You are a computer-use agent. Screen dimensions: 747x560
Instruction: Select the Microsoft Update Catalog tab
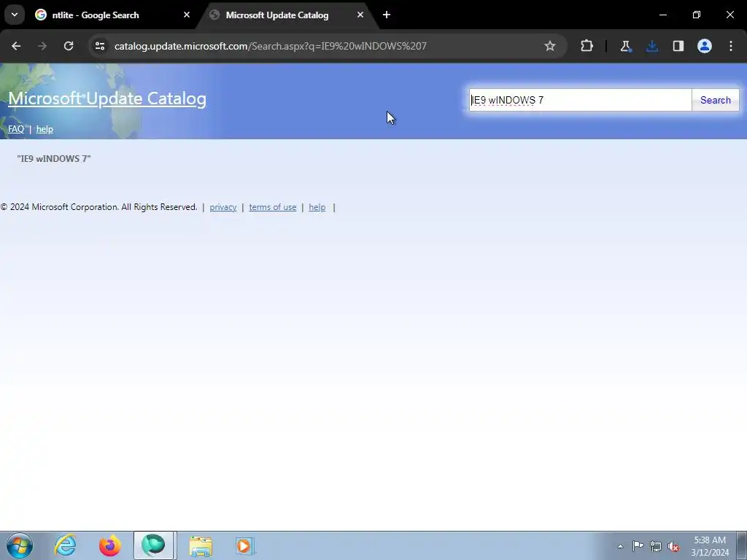point(286,15)
